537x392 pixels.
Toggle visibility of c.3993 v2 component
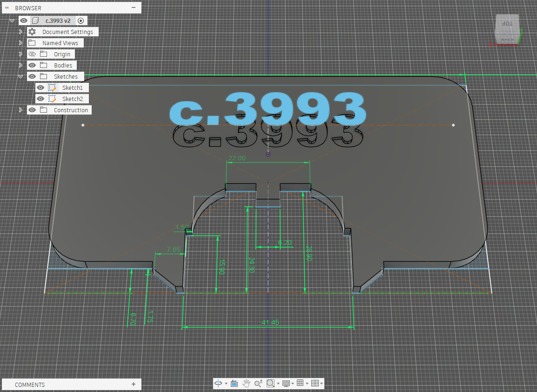click(24, 20)
